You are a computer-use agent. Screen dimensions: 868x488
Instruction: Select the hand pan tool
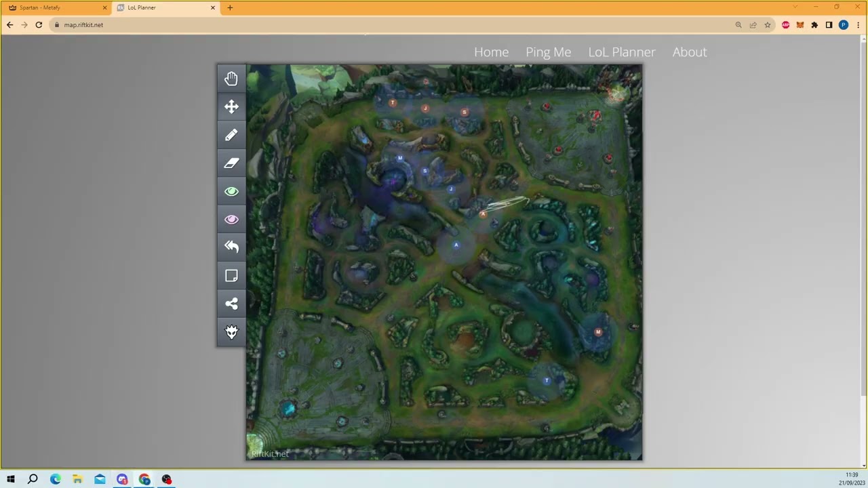pyautogui.click(x=231, y=79)
